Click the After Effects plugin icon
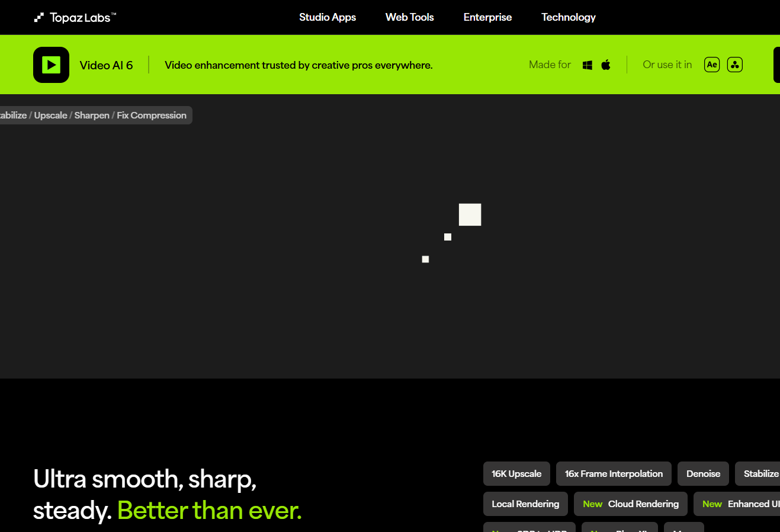The image size is (780, 532). [x=712, y=65]
